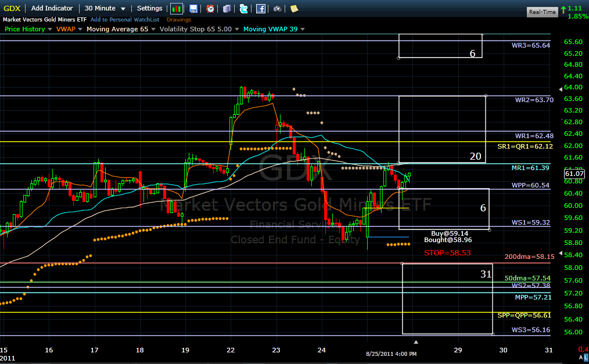The image size is (589, 364).
Task: Click the database cylinder icon in toolbar
Action: pyautogui.click(x=227, y=9)
